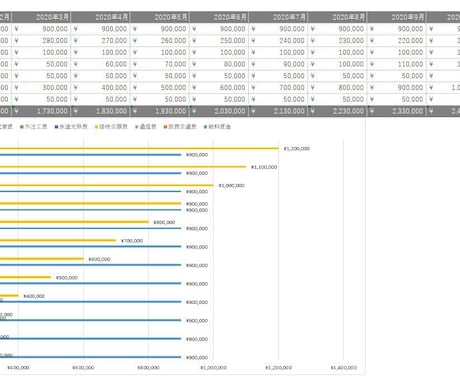Click the 接待交際費 legend entry in chart
Screen dimensions: 460x380
[x=111, y=127]
